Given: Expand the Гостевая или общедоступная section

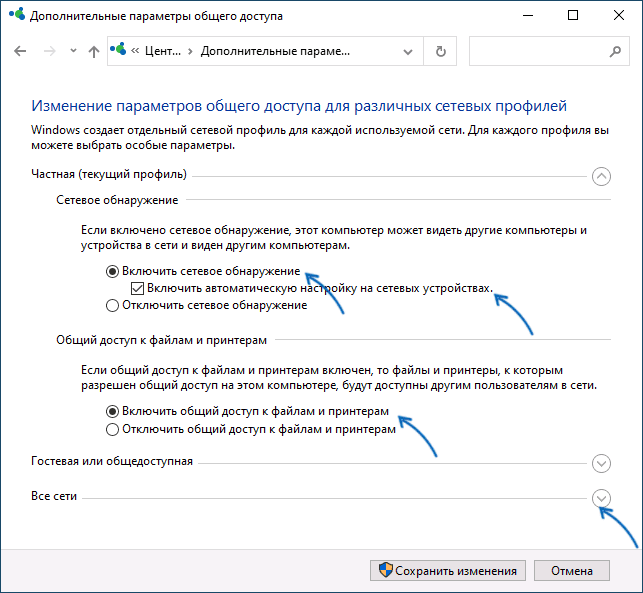Looking at the screenshot, I should coord(601,463).
